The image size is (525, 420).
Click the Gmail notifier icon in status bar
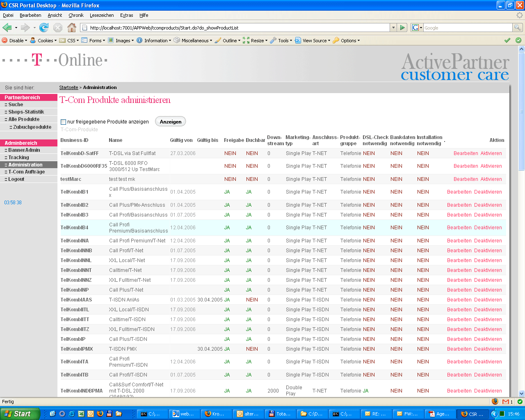(x=507, y=402)
